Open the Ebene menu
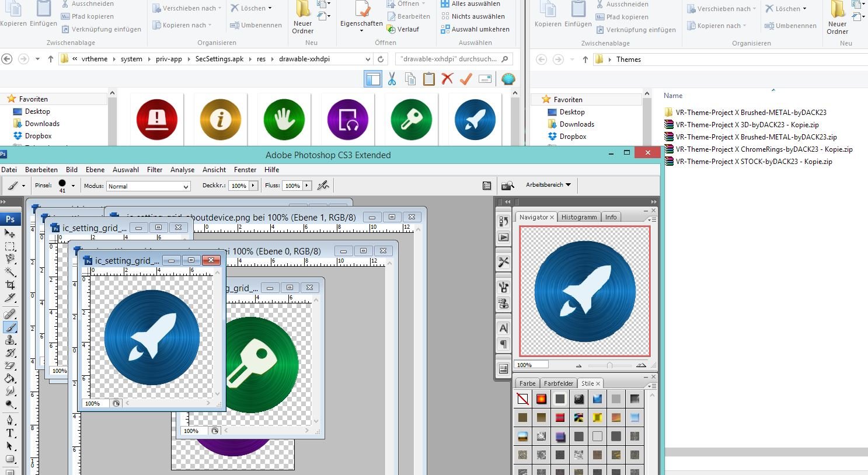Screen dimensions: 868x475 coord(95,170)
